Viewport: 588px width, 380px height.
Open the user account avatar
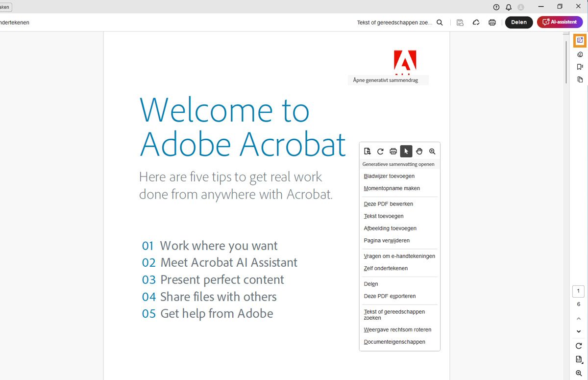[x=521, y=7]
